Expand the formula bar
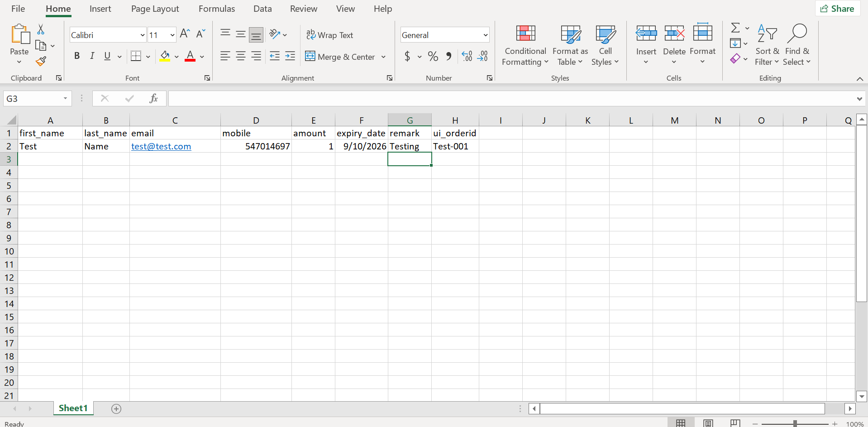 859,99
